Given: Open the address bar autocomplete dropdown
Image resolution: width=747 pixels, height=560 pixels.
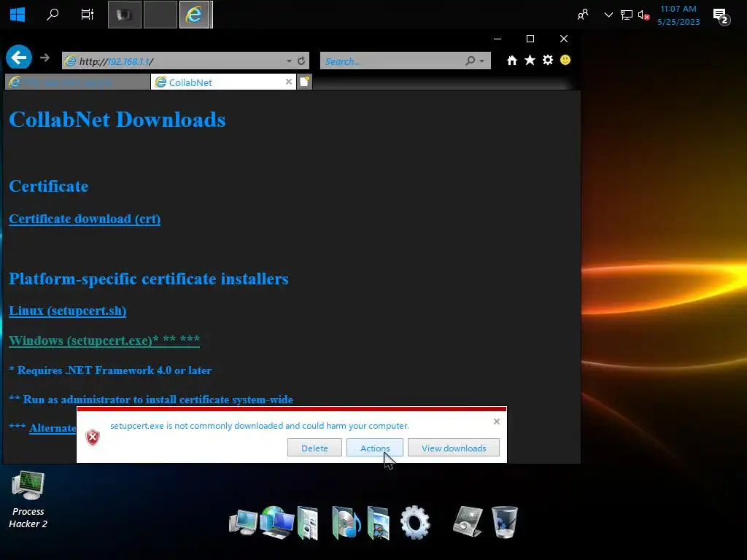Looking at the screenshot, I should click(x=289, y=61).
